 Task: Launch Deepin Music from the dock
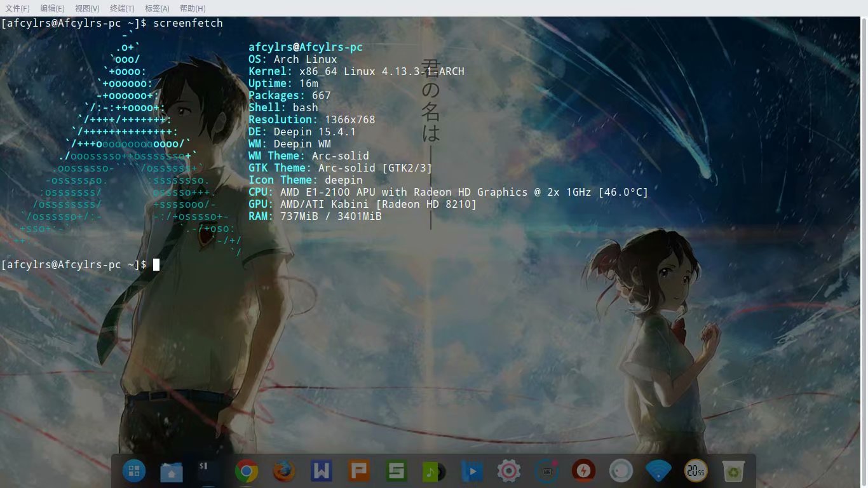(x=434, y=471)
